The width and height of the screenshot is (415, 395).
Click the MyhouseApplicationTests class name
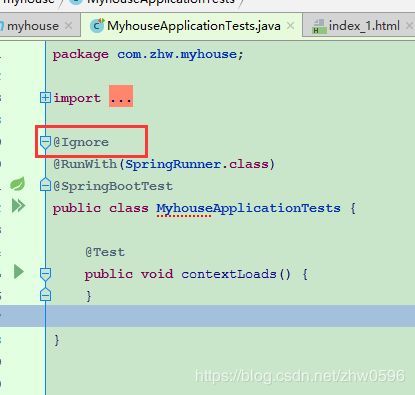pyautogui.click(x=249, y=208)
